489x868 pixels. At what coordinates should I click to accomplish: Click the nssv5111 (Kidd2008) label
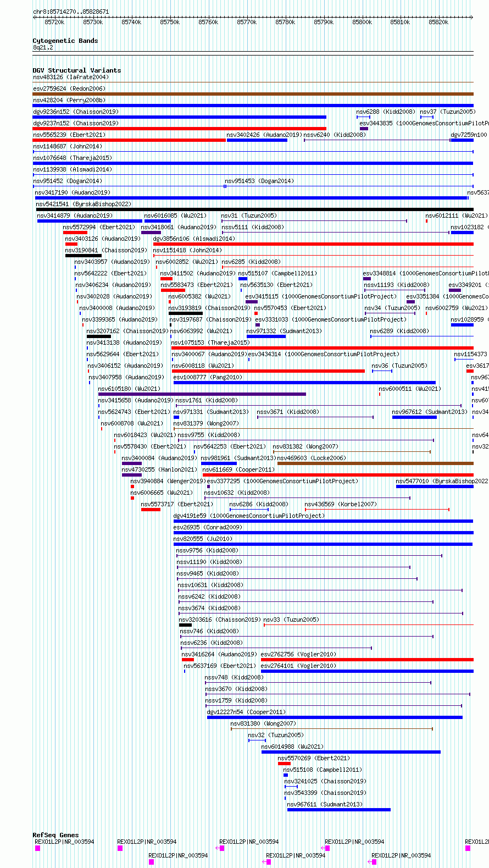[x=253, y=227]
